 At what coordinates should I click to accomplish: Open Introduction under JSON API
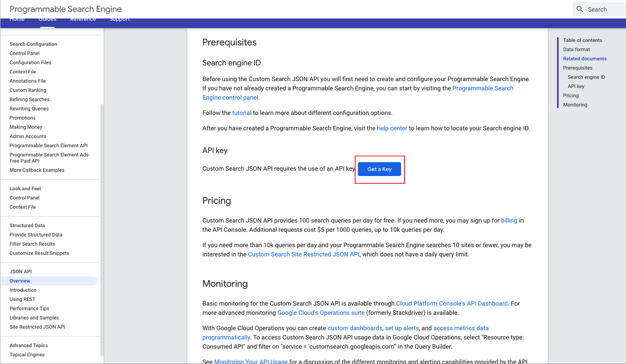(x=23, y=290)
